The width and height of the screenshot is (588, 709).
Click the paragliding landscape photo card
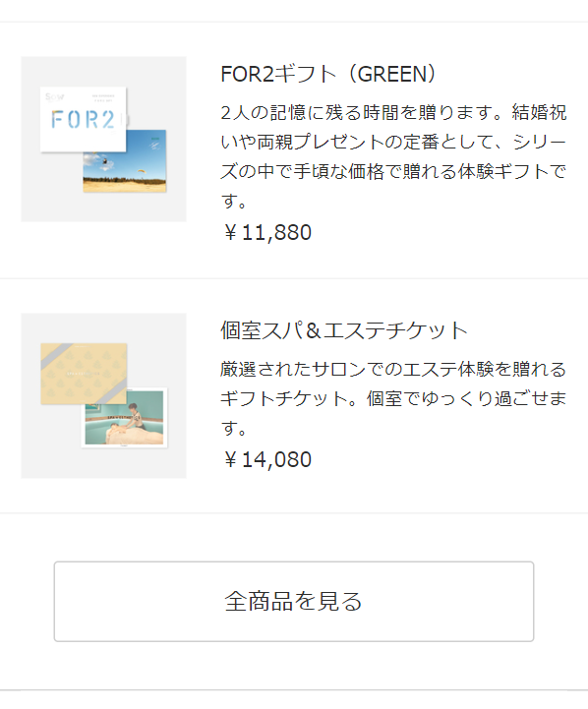[x=125, y=161]
